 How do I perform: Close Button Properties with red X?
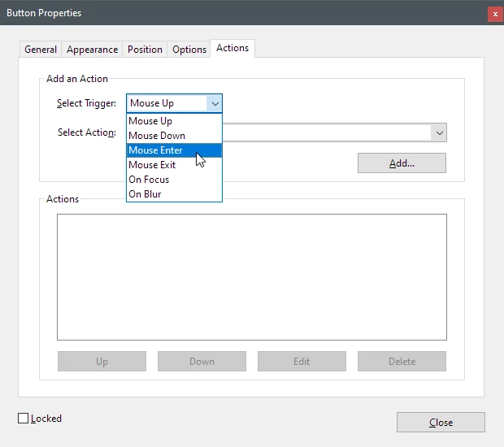tap(495, 14)
